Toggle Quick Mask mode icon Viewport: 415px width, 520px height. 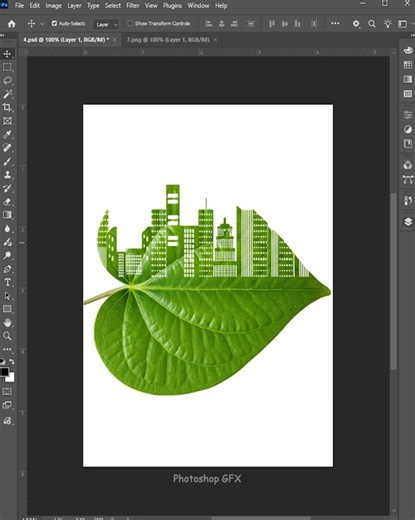[7, 391]
